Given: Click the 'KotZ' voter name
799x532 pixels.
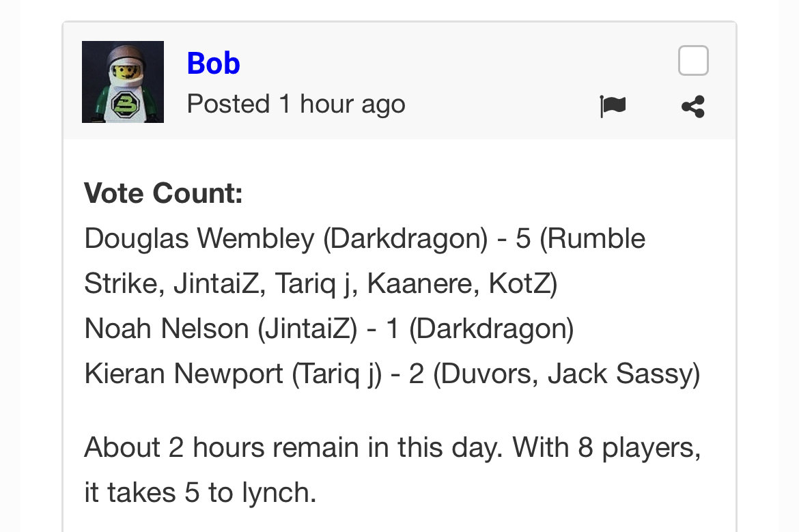Looking at the screenshot, I should (x=520, y=284).
